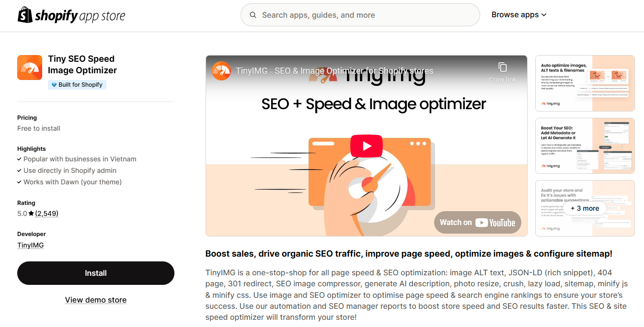Open the TinyIMG developer page
This screenshot has height=327, width=644.
[30, 245]
